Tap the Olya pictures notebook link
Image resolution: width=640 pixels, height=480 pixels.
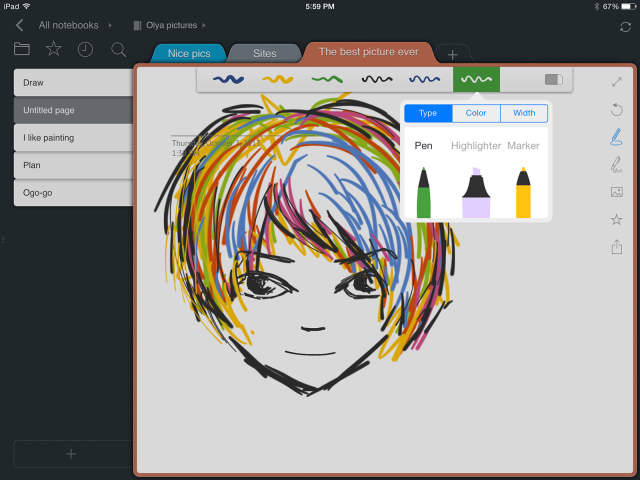(171, 25)
